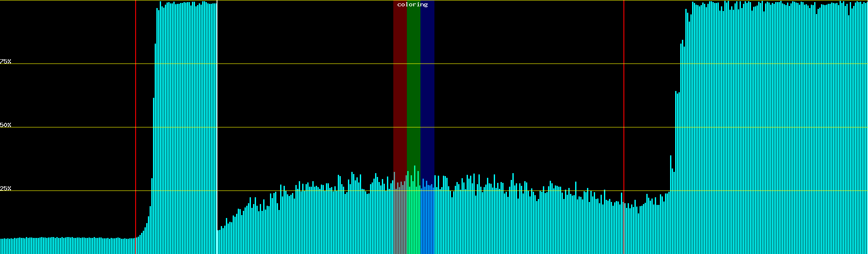Viewport: 868px width, 254px height.
Task: Select the dark red coloring band
Action: (x=400, y=85)
